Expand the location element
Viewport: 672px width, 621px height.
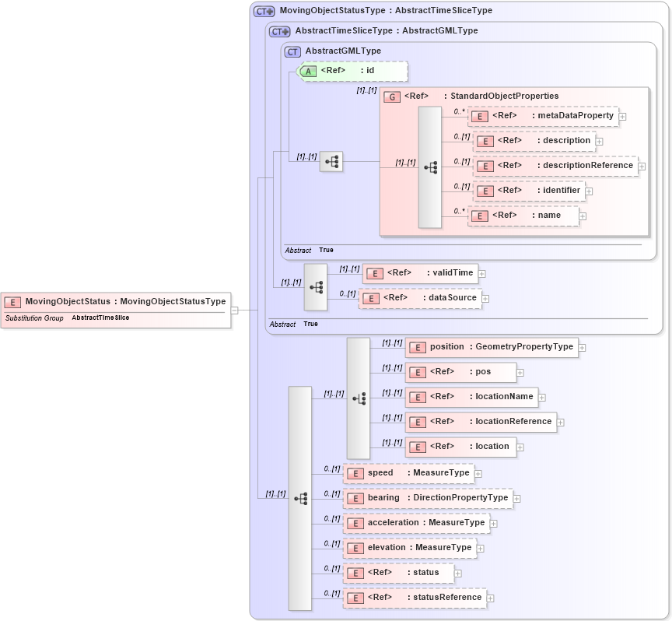pyautogui.click(x=520, y=447)
